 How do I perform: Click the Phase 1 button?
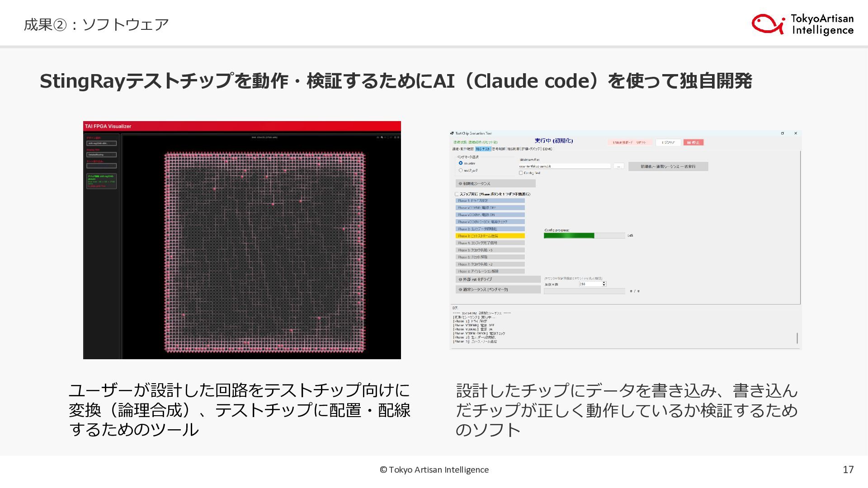coord(490,201)
